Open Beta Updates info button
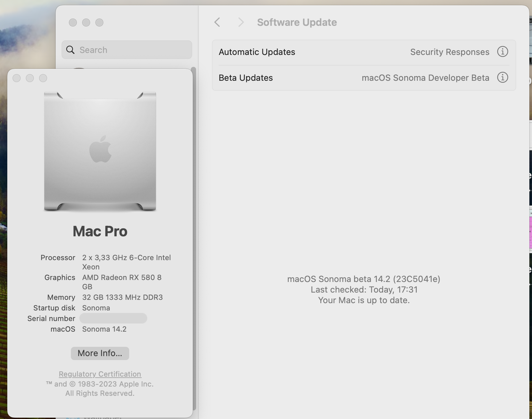The image size is (532, 419). click(503, 77)
